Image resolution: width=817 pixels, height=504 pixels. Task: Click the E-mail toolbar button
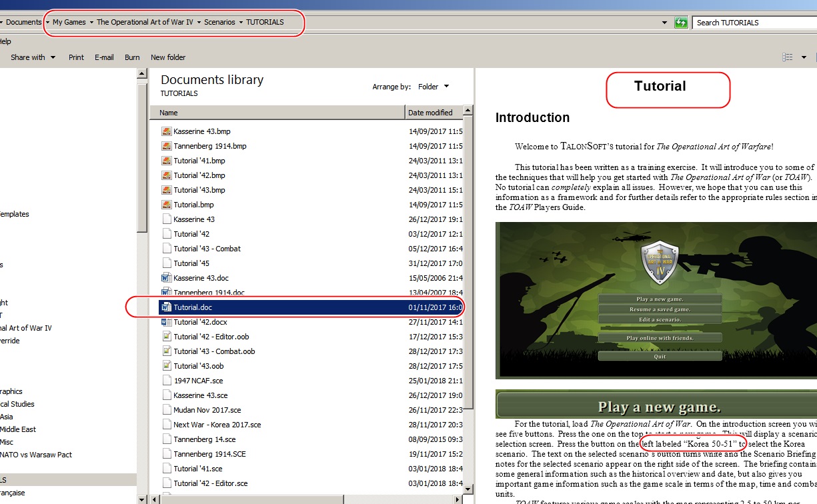(x=104, y=57)
